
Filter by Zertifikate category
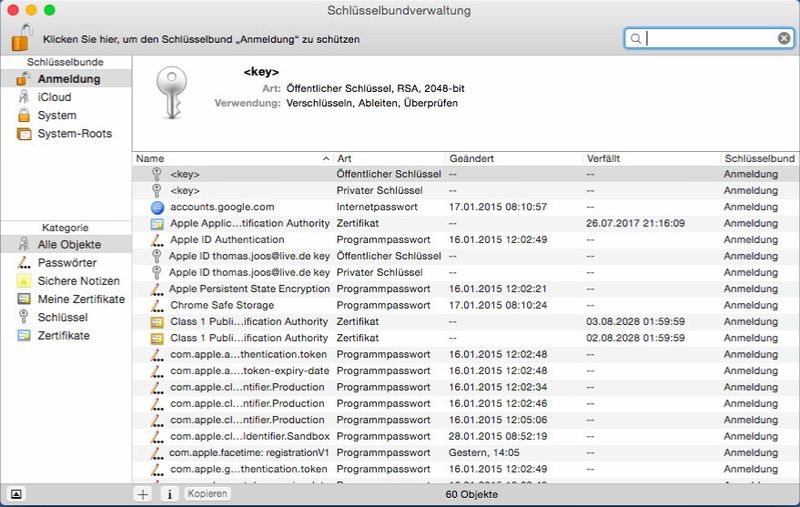click(x=66, y=336)
